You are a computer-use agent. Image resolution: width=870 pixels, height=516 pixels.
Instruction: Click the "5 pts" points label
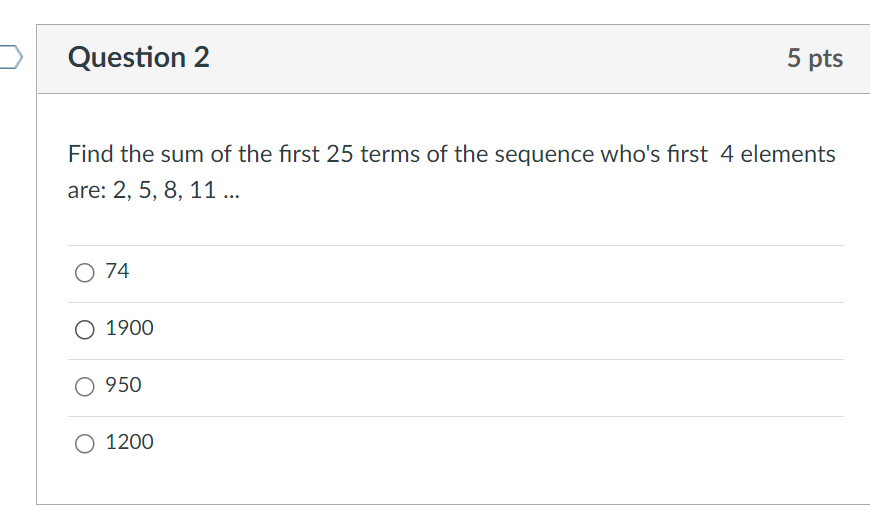coord(814,59)
